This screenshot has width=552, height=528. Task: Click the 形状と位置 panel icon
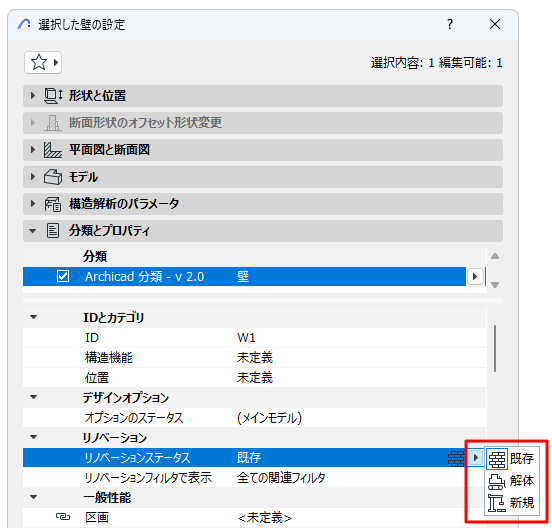(x=53, y=96)
